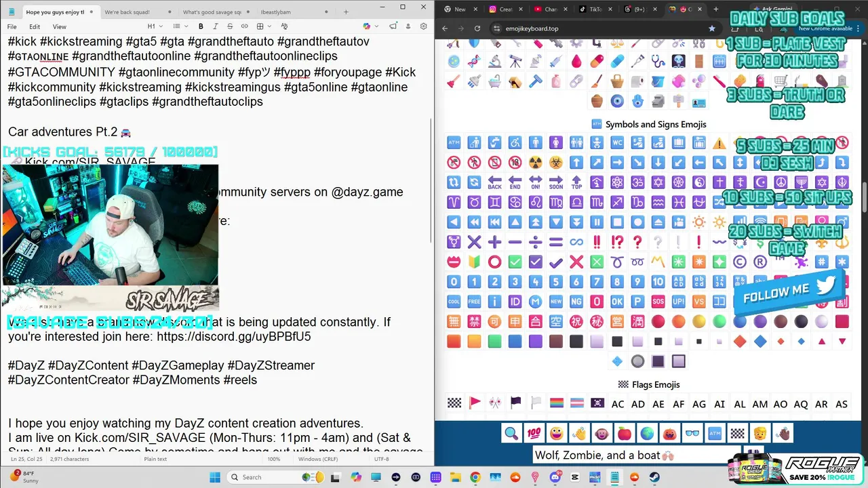Toggle bold formatting in Notepad
Screen dimensions: 868x488
[x=201, y=26]
